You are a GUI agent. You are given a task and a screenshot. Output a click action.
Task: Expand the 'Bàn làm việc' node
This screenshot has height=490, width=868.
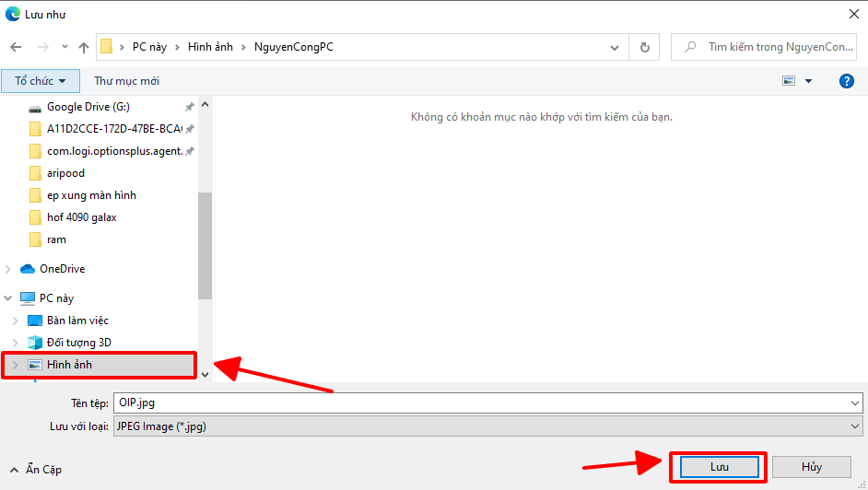(16, 321)
